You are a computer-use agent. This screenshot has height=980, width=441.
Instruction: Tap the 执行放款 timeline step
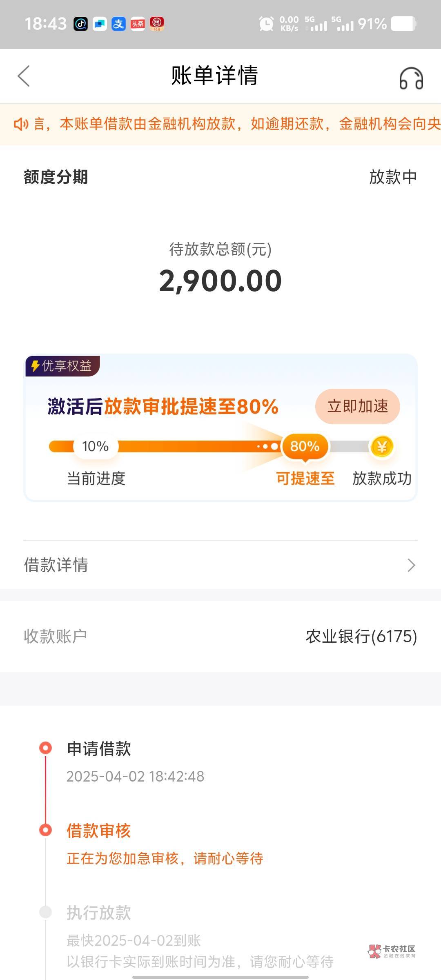99,913
